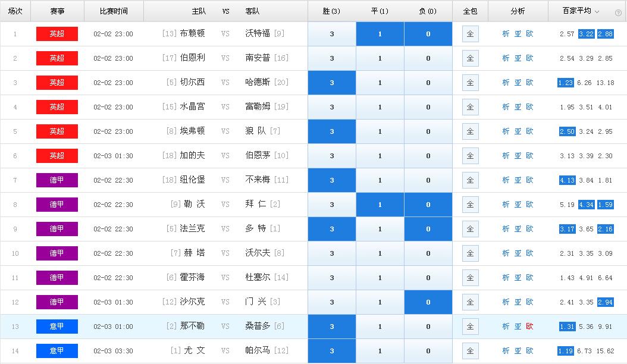The image size is (627, 364).
Task: Select 负 0 for 加的夫 vs 伯恩茅
Action: pos(428,156)
